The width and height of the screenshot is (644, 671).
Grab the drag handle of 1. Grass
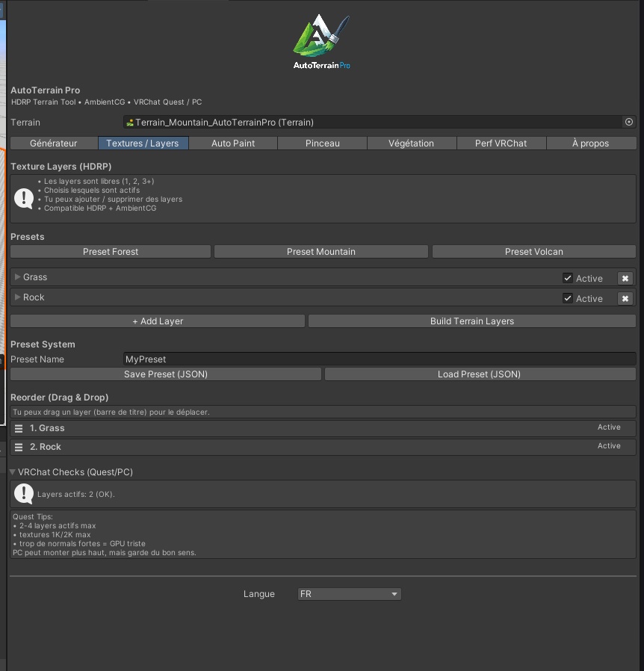[19, 428]
